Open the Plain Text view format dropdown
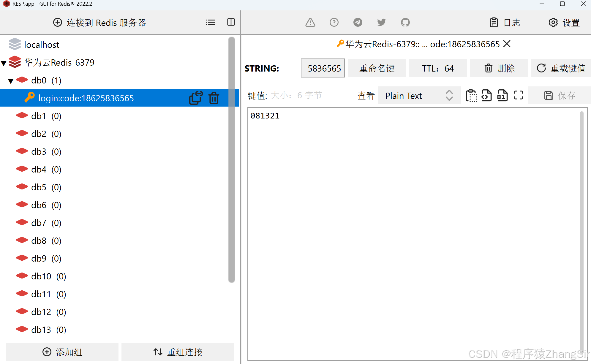This screenshot has width=591, height=364. tap(419, 96)
